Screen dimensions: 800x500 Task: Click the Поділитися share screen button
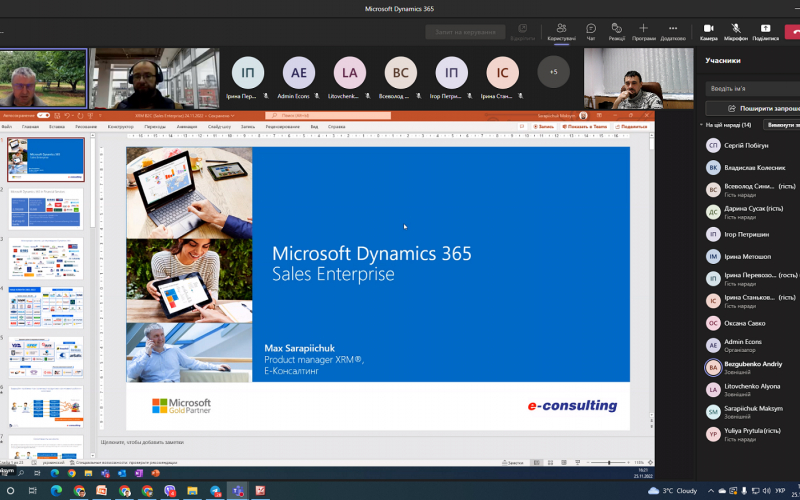[765, 32]
